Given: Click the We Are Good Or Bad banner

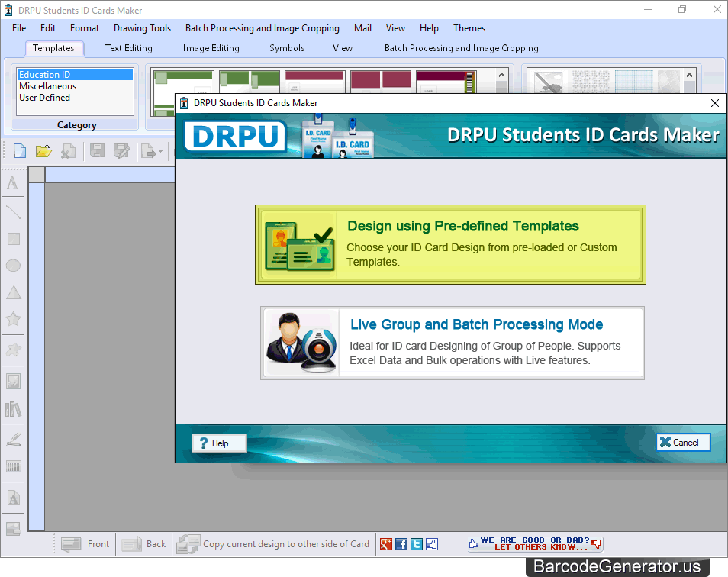Looking at the screenshot, I should pos(536,543).
